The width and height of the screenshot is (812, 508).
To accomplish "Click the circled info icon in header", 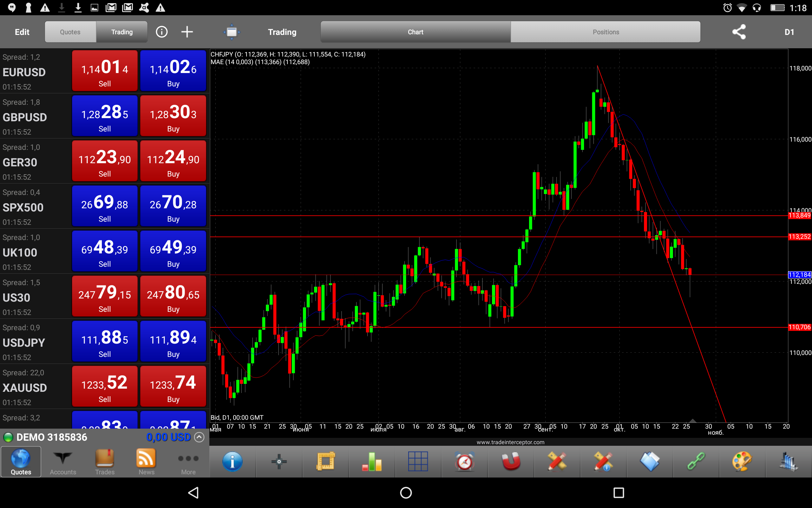I will point(162,32).
